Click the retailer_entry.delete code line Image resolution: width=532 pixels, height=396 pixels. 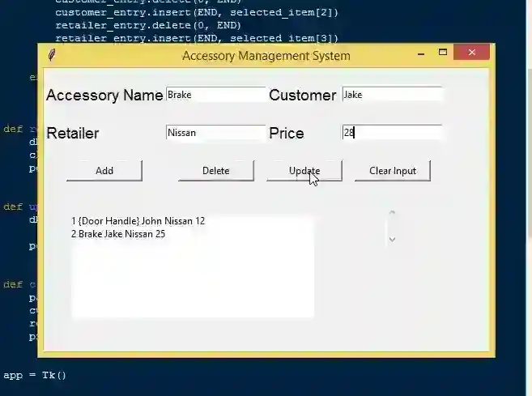148,25
